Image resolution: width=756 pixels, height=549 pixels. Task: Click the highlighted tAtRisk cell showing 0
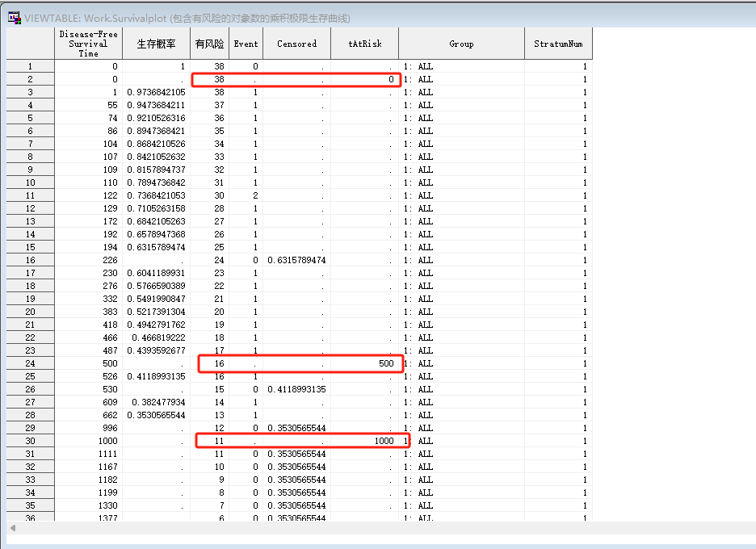pos(364,79)
